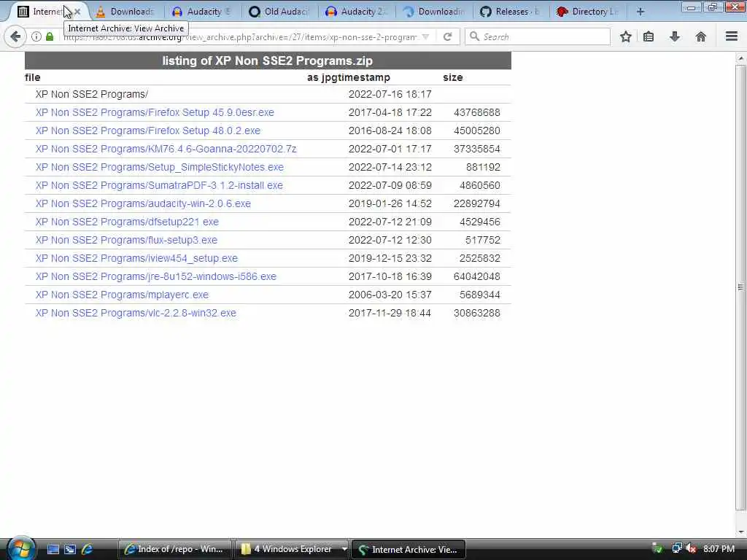Open KM76.4.6-Goanna-20220702.7z link

pyautogui.click(x=166, y=149)
